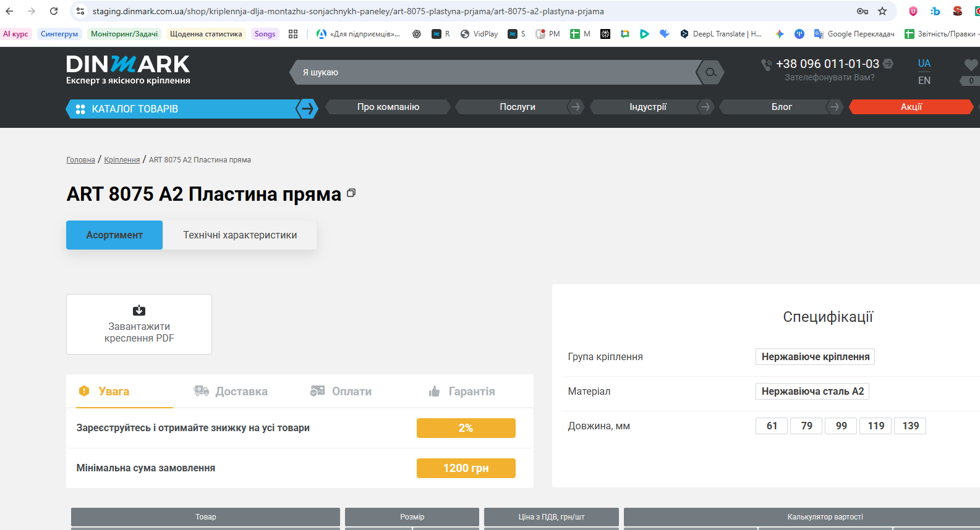This screenshot has width=980, height=530.
Task: Open the saved passwords key icon
Action: click(863, 11)
